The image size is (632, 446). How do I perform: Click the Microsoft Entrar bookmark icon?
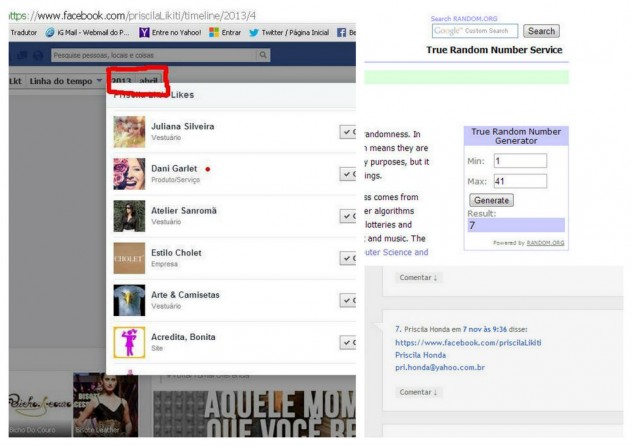coord(214,33)
